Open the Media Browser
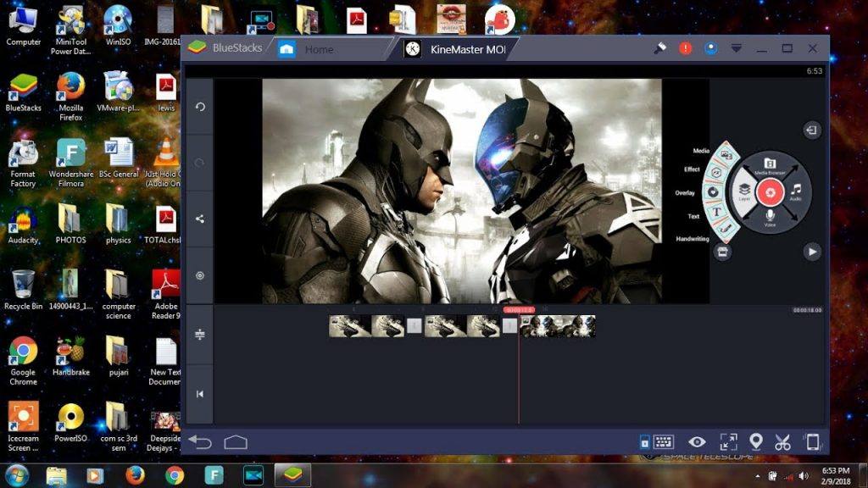Image resolution: width=868 pixels, height=488 pixels. [771, 164]
